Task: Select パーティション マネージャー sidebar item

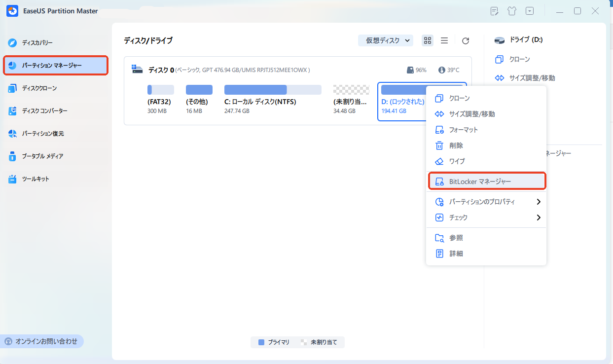Action: point(55,66)
